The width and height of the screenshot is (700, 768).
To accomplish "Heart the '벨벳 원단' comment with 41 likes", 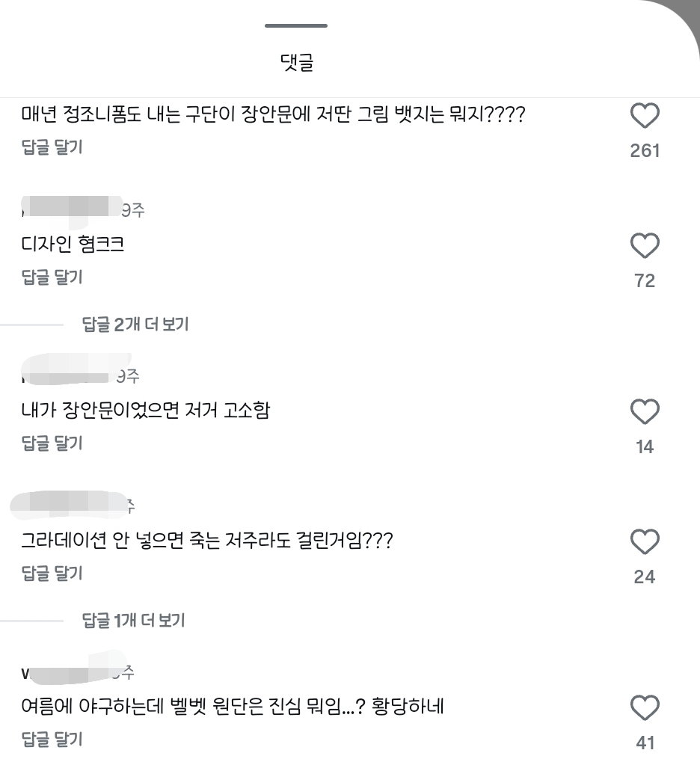I will coord(644,707).
